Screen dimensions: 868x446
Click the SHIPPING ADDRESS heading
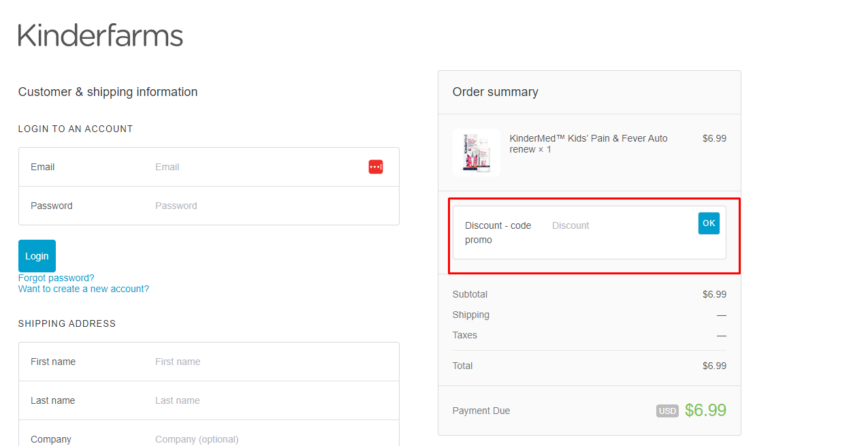67,323
